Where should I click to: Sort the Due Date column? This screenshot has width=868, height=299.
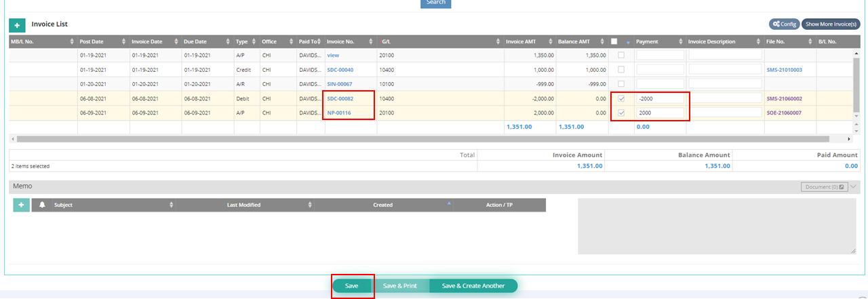pos(229,42)
